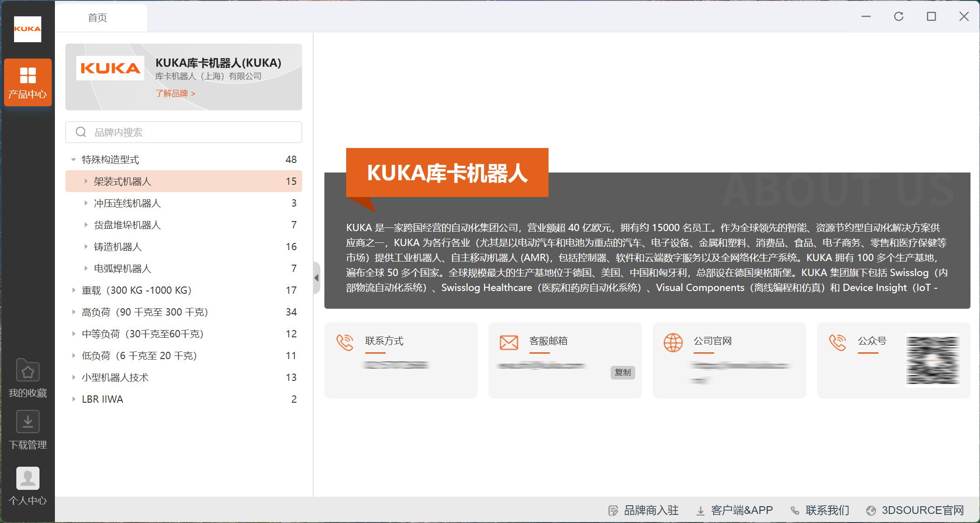Click the download icon next to 客户端&APP
The image size is (980, 523).
pos(701,511)
